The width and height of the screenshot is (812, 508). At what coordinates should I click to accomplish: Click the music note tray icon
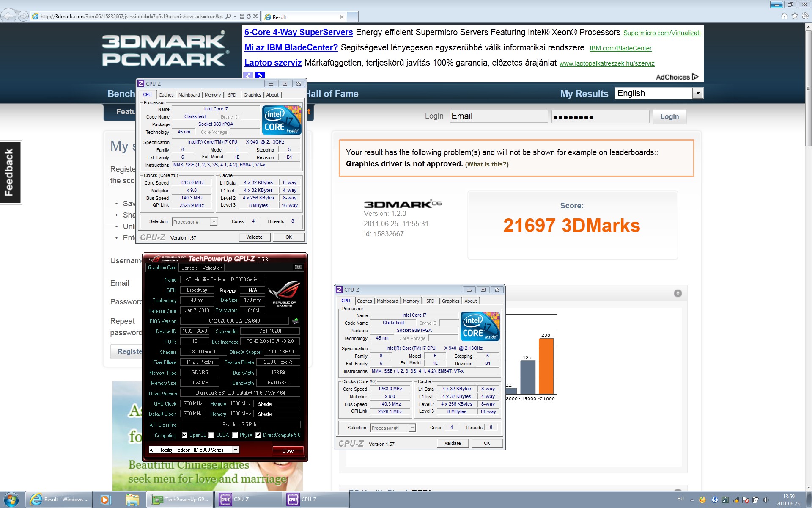click(x=725, y=500)
